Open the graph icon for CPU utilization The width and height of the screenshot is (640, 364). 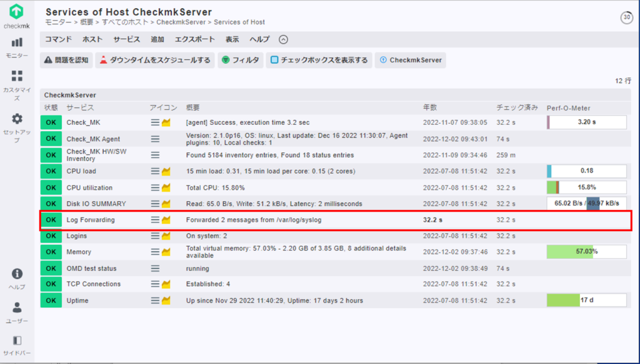tap(166, 187)
